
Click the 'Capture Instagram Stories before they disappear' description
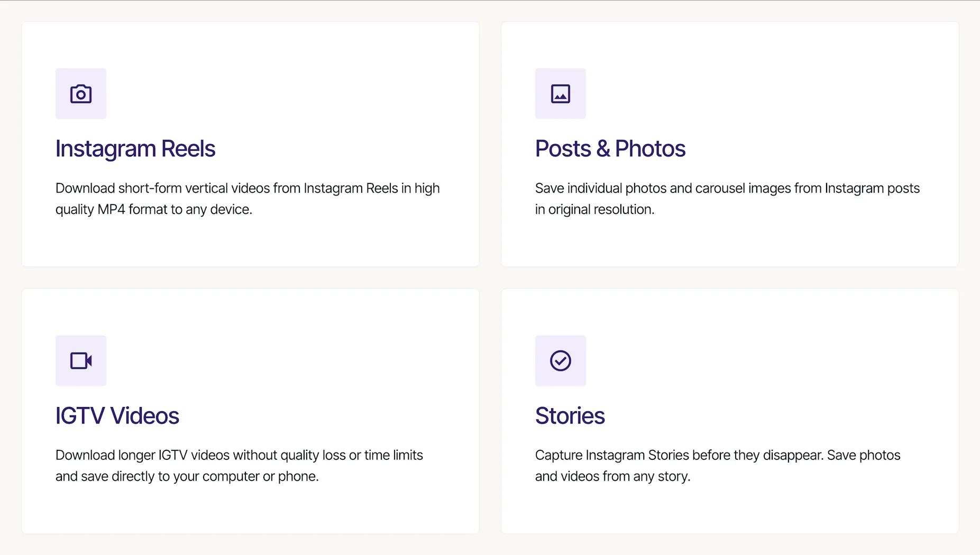[718, 466]
